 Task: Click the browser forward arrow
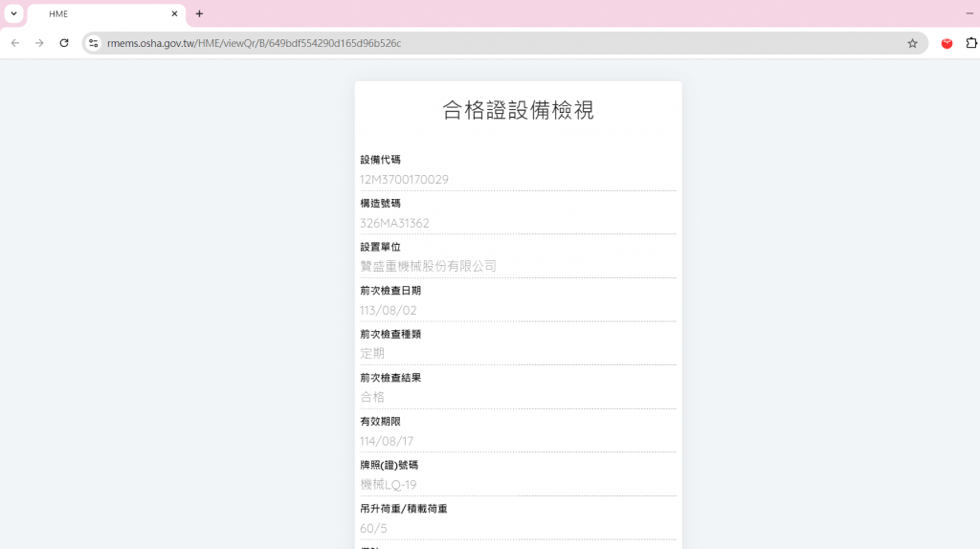tap(39, 43)
